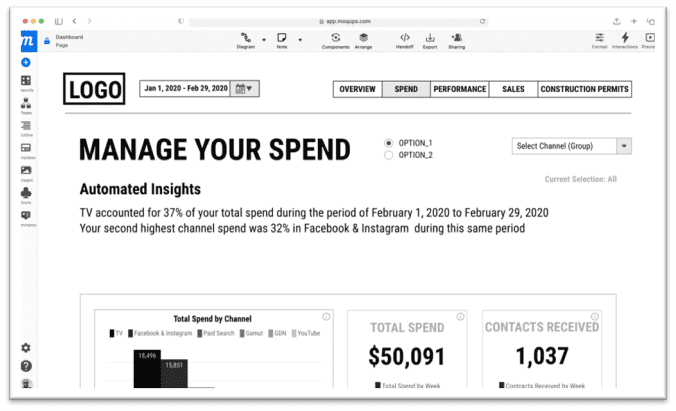Open the Format panel
Screen dimensions: 676x411
[599, 38]
